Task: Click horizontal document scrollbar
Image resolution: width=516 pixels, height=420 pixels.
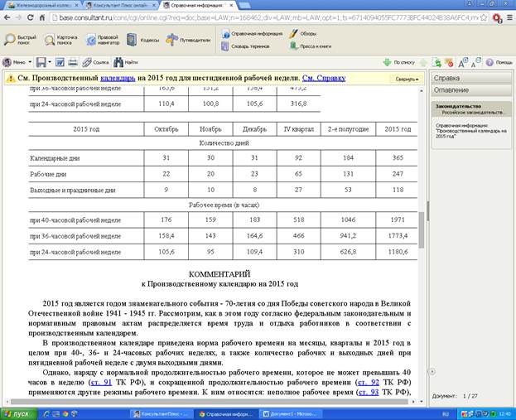Action: click(210, 402)
